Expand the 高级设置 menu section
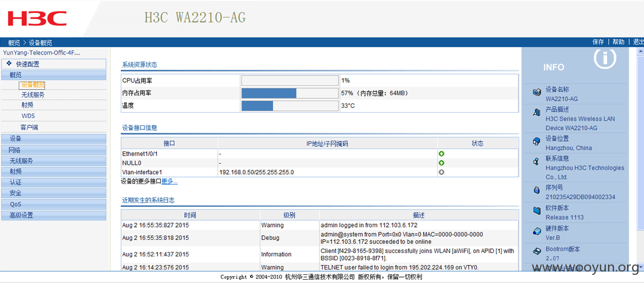The width and height of the screenshot is (644, 283). [x=54, y=216]
